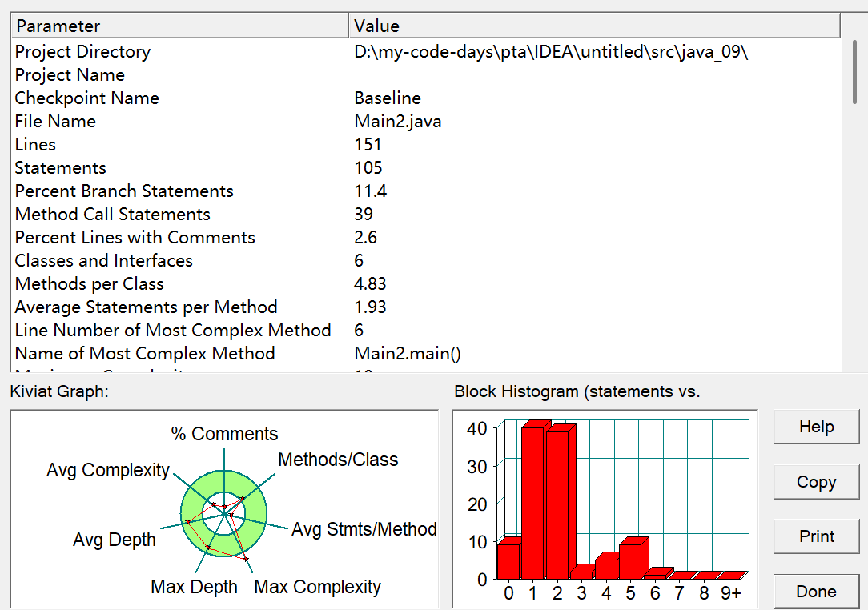Screen dimensions: 868x610
Task: Click the histogram bar for depth 2
Action: point(557,505)
